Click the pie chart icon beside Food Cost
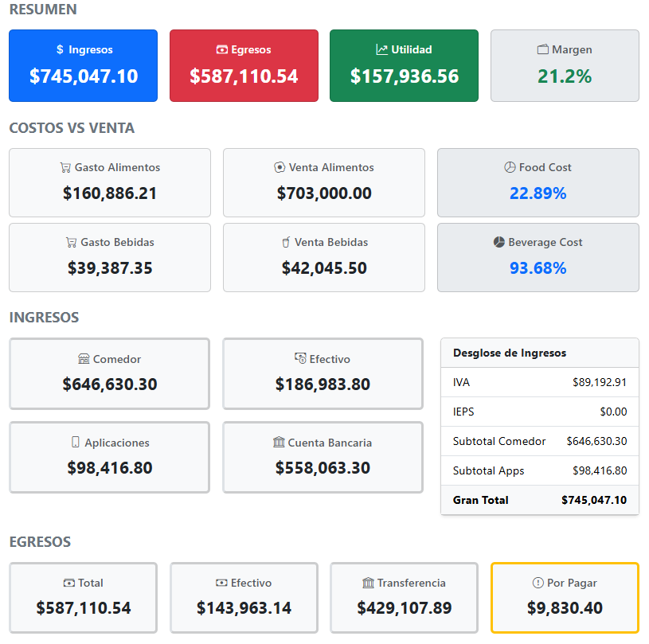 (x=510, y=167)
